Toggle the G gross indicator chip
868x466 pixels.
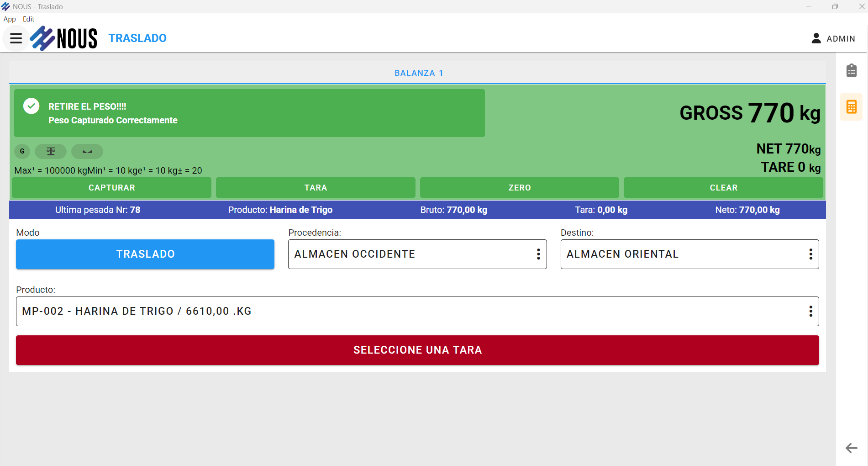(x=22, y=151)
